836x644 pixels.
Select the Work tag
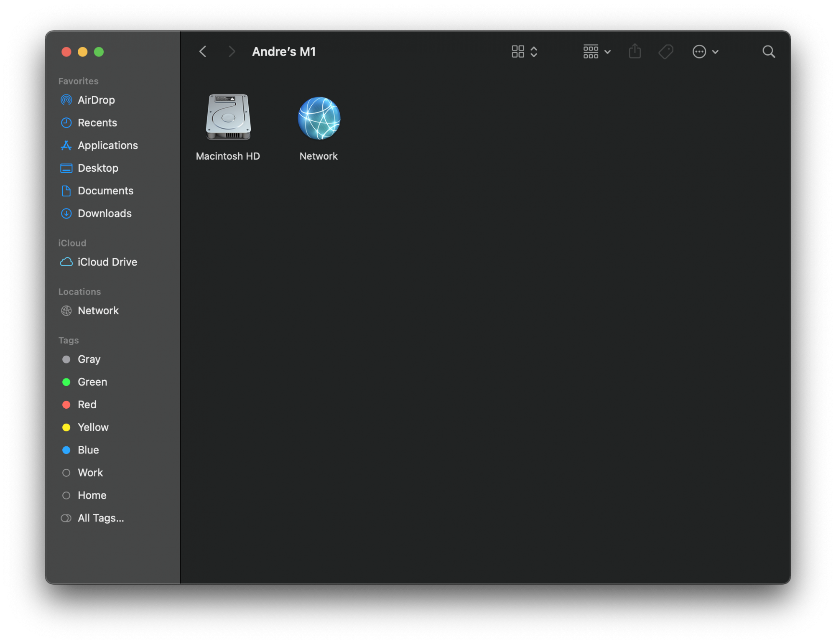point(90,473)
